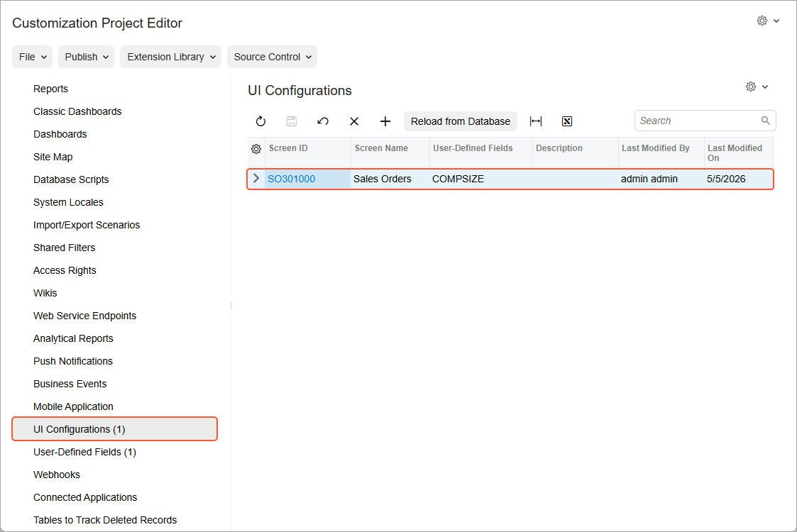This screenshot has height=532, width=797.
Task: Click the gear icon beside UI Configurations title
Action: click(x=751, y=87)
